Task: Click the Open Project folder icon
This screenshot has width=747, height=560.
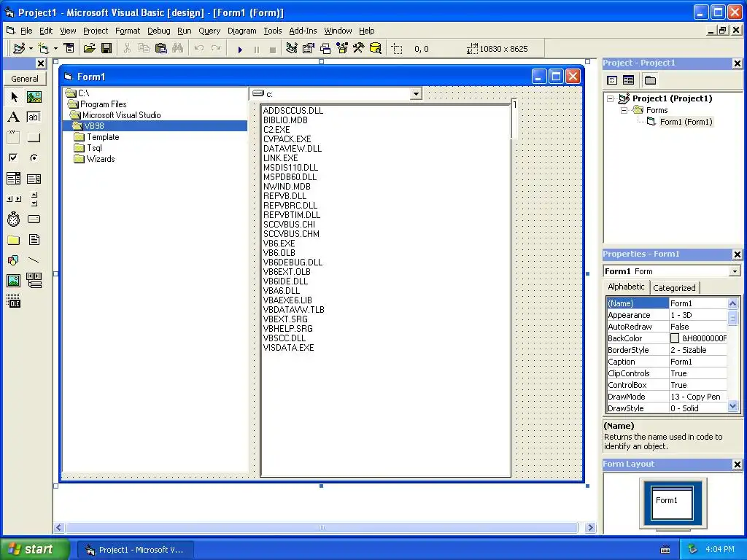Action: point(89,48)
